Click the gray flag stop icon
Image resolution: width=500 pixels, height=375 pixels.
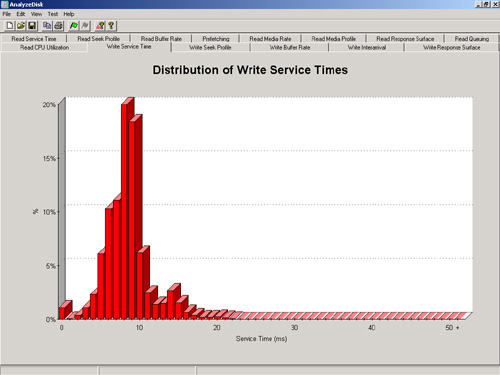[x=85, y=26]
